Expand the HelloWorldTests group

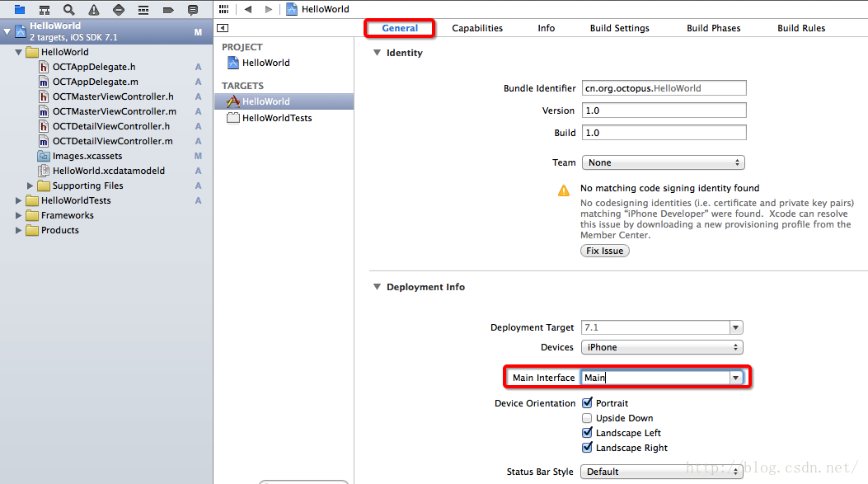pos(18,200)
